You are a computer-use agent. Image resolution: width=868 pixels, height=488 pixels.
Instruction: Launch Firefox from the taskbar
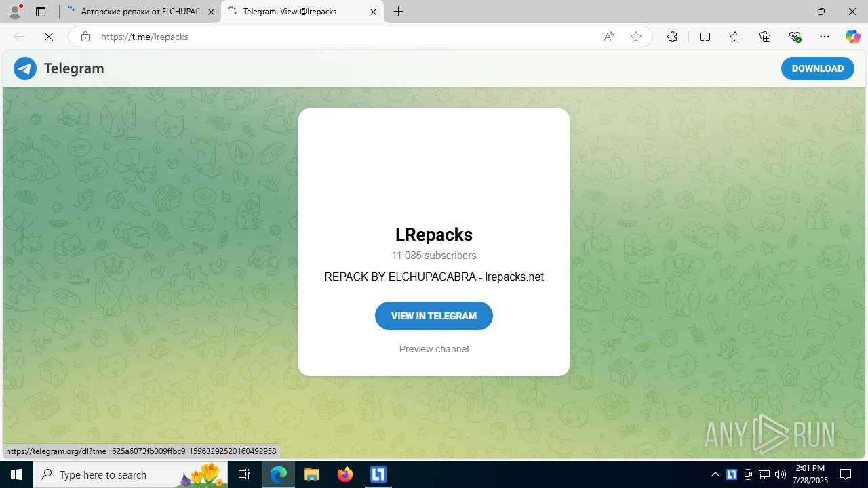(x=345, y=474)
